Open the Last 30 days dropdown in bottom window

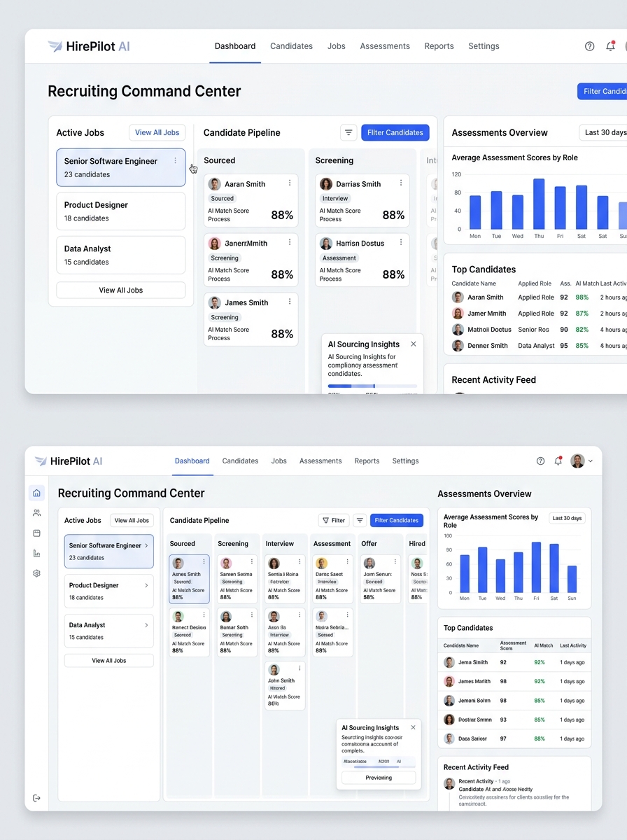click(x=567, y=518)
